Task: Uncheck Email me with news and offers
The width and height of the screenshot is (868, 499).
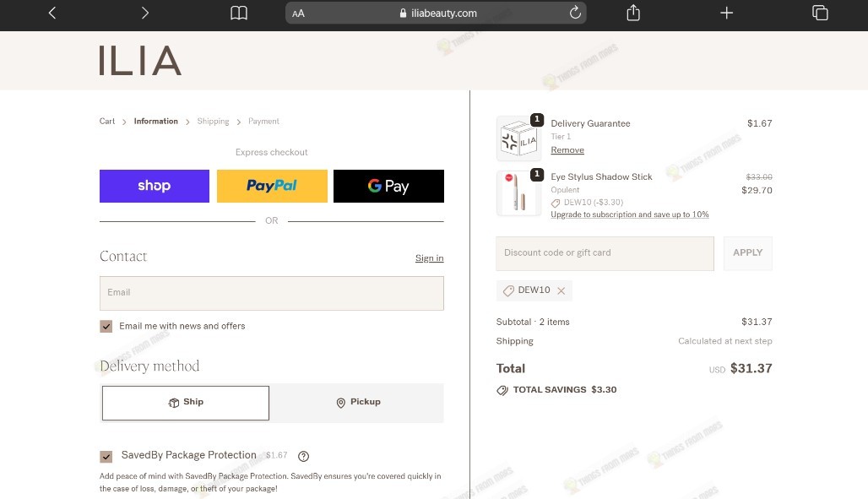Action: (106, 326)
